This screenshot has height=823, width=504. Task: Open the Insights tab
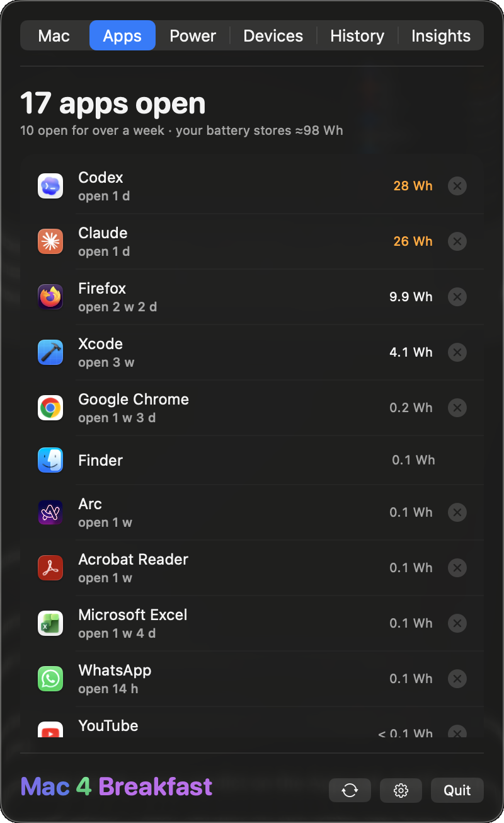[x=441, y=35]
